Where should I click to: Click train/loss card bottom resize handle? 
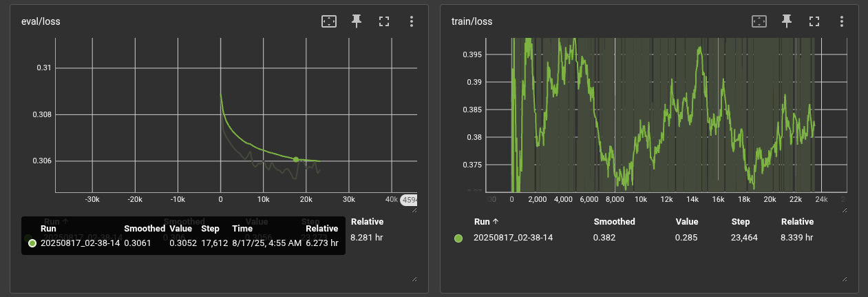(x=844, y=278)
